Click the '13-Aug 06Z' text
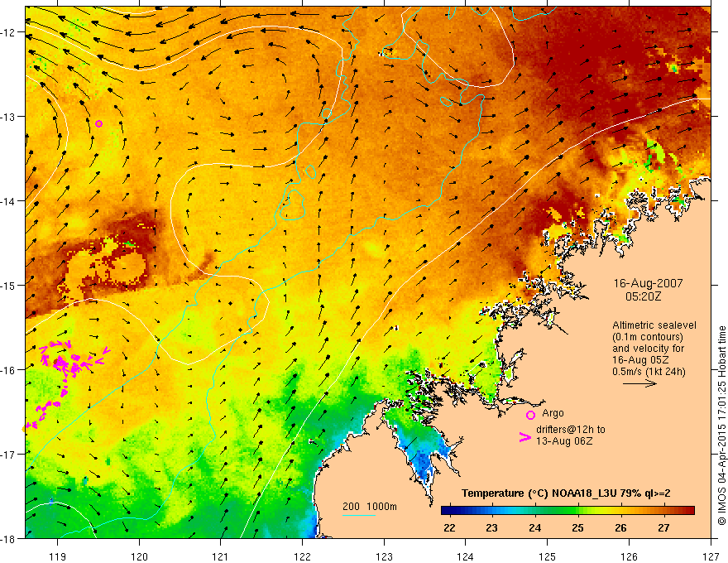728x563 pixels. coord(564,441)
